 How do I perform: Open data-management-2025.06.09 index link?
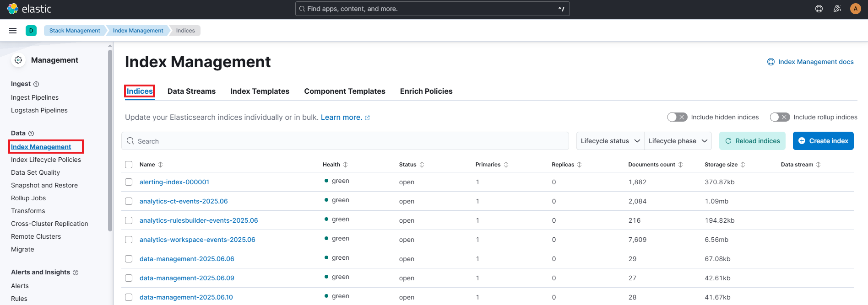coord(187,278)
